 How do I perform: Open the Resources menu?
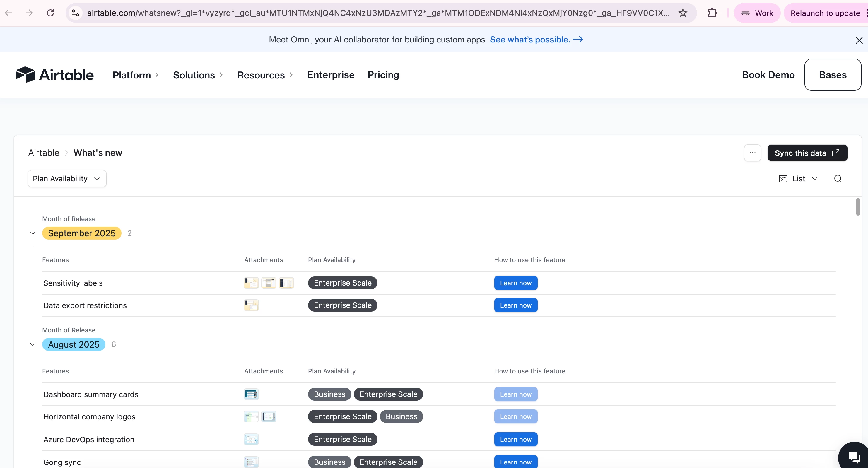point(265,75)
